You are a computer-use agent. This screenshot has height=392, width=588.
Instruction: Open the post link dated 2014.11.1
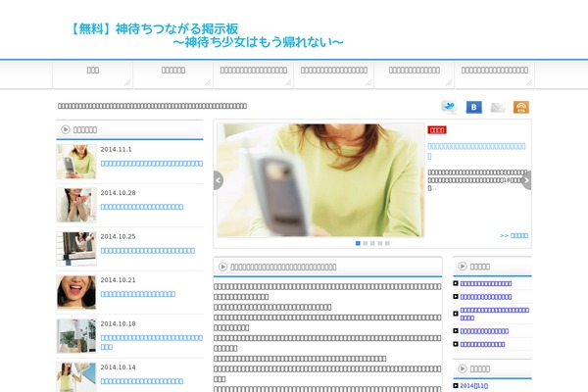coord(152,164)
